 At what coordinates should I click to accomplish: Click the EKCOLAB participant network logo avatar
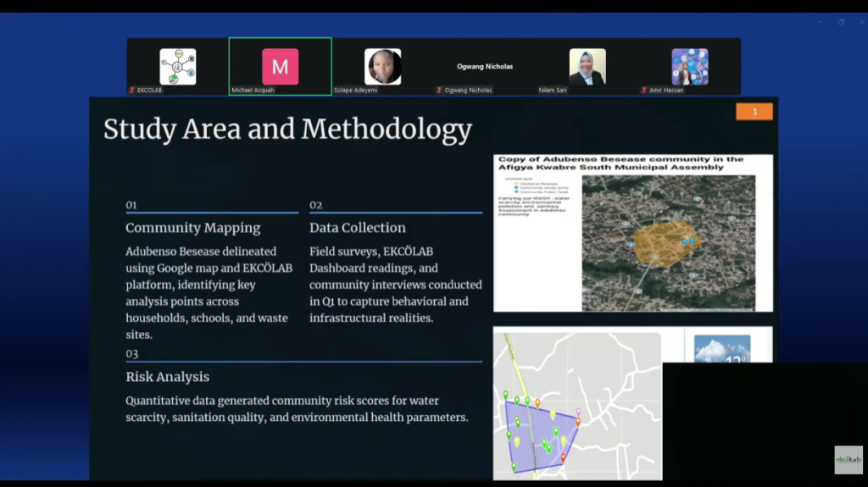point(178,66)
